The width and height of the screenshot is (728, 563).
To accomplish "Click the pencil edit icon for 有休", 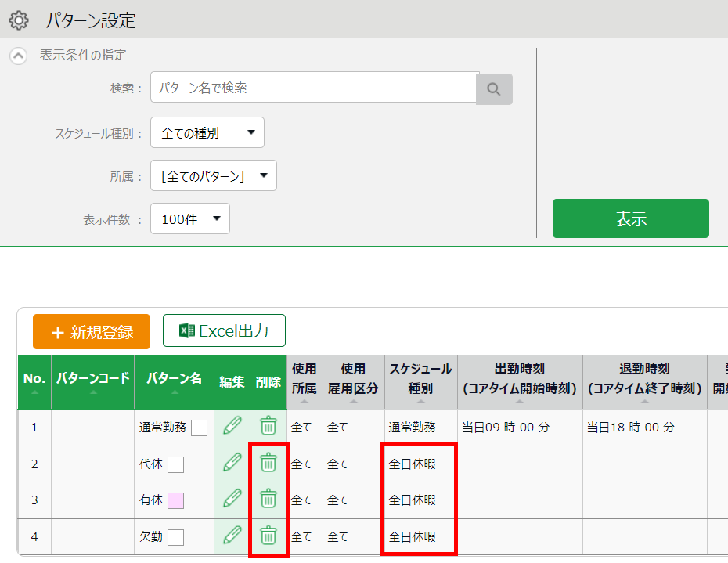I will tap(232, 499).
